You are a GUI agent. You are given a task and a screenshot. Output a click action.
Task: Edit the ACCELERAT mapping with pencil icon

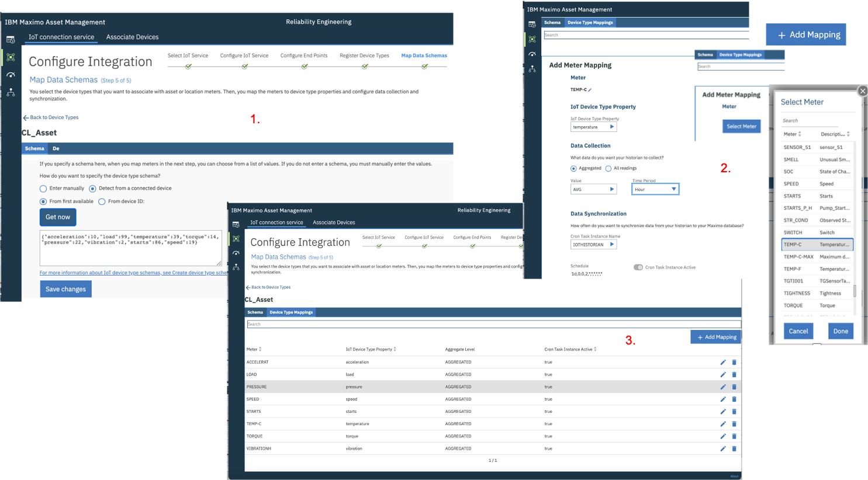pos(723,362)
